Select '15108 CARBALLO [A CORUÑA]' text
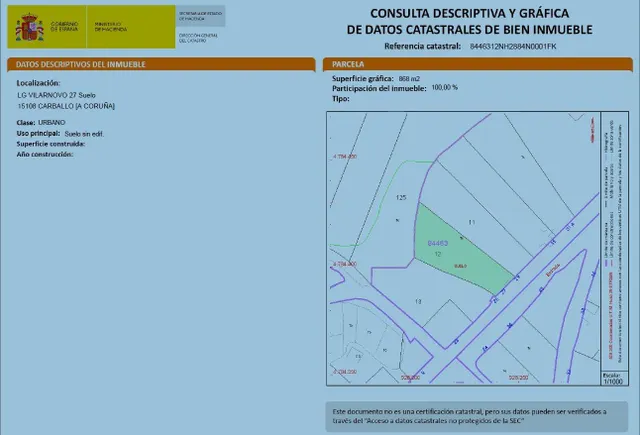640x435 pixels. point(66,106)
